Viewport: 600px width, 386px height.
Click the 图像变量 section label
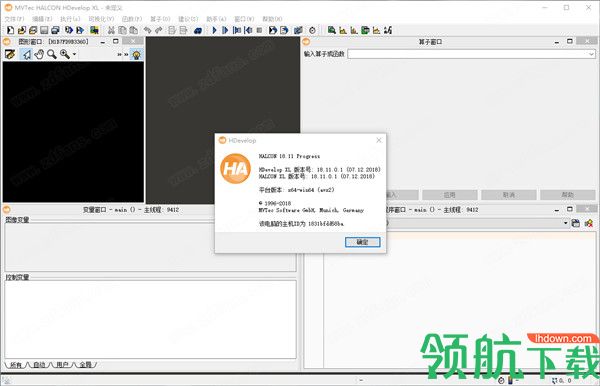pos(17,220)
